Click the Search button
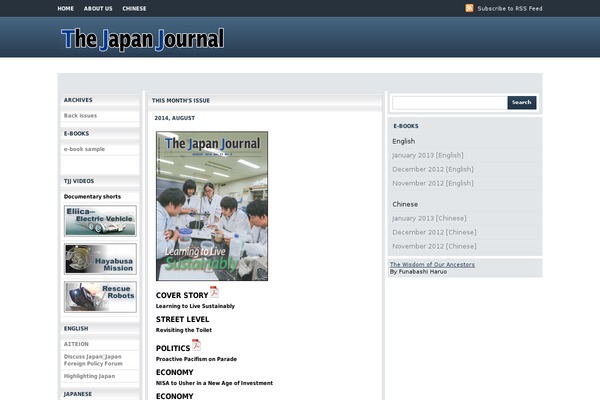Image resolution: width=600 pixels, height=400 pixels. pyautogui.click(x=522, y=103)
